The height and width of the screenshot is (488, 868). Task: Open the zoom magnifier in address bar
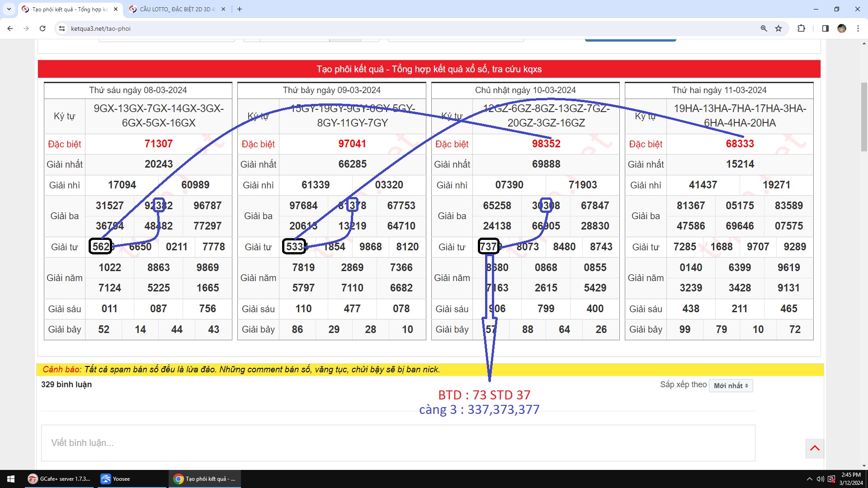[764, 28]
